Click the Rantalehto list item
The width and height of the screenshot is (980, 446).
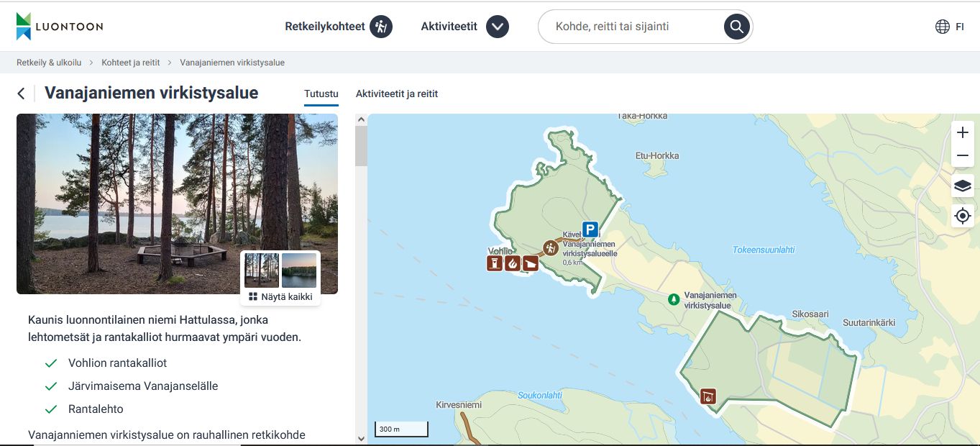pos(96,409)
